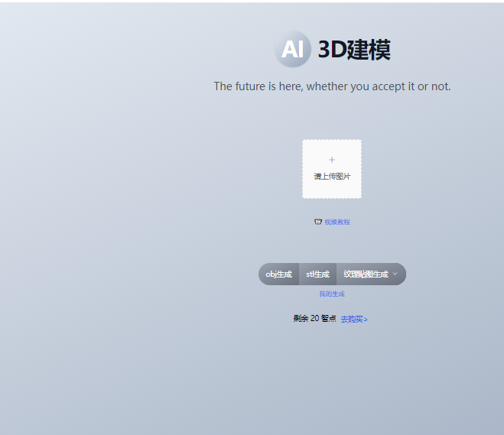Click the 去购买> purchase link
Viewport: 504px width, 435px height.
[x=354, y=319]
